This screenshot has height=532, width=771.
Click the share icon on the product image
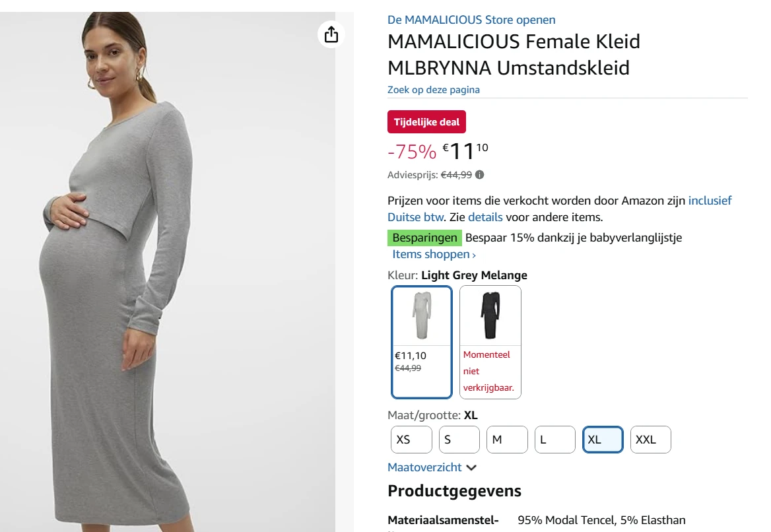(331, 34)
